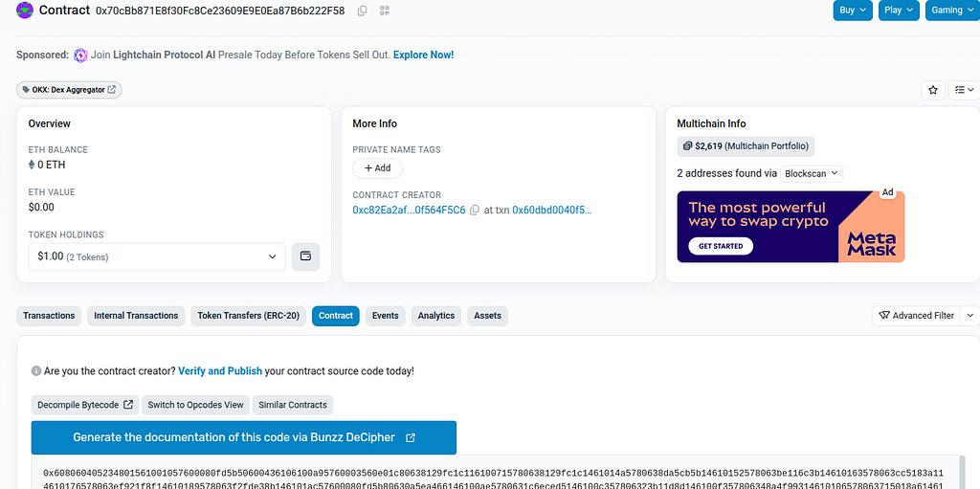Copy the contract creator address
The image size is (980, 489).
[475, 210]
